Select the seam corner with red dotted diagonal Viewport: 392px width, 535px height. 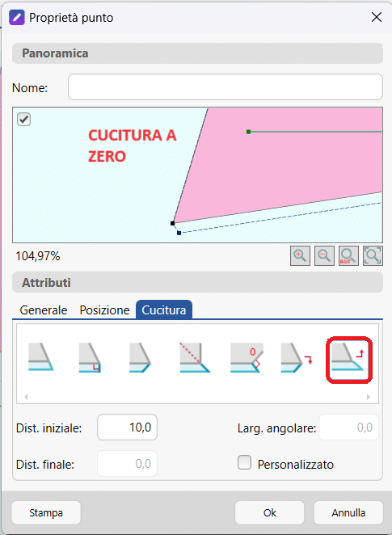pyautogui.click(x=195, y=357)
